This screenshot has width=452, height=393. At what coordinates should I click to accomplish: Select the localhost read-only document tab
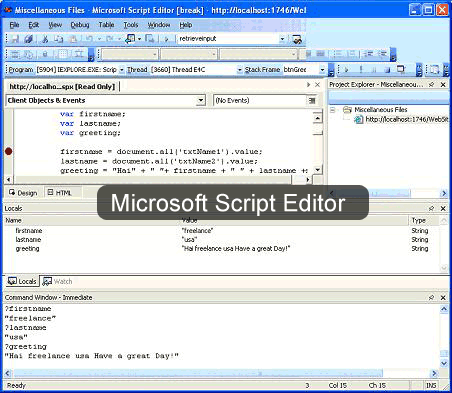point(62,87)
